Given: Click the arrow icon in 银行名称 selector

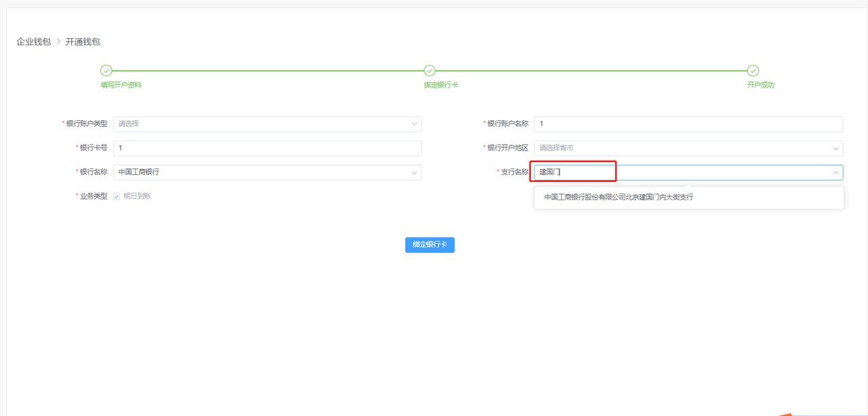Looking at the screenshot, I should [x=414, y=172].
